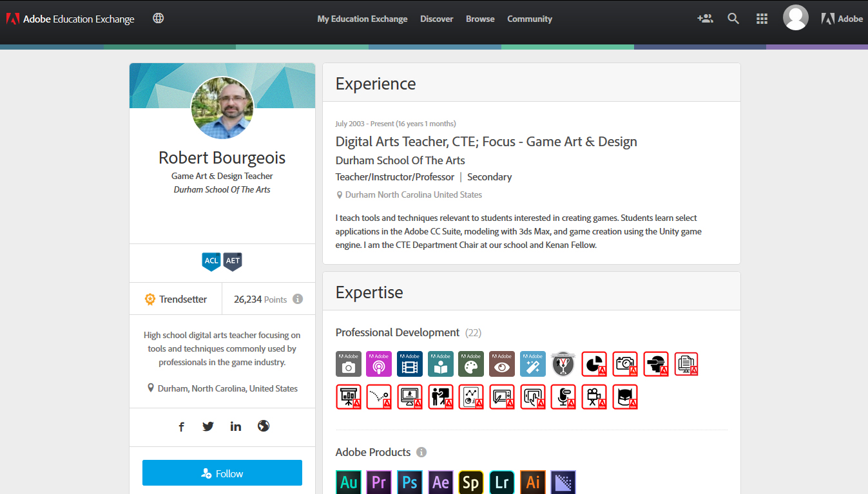Click the AET badge on the profile
The image size is (868, 494).
(233, 261)
